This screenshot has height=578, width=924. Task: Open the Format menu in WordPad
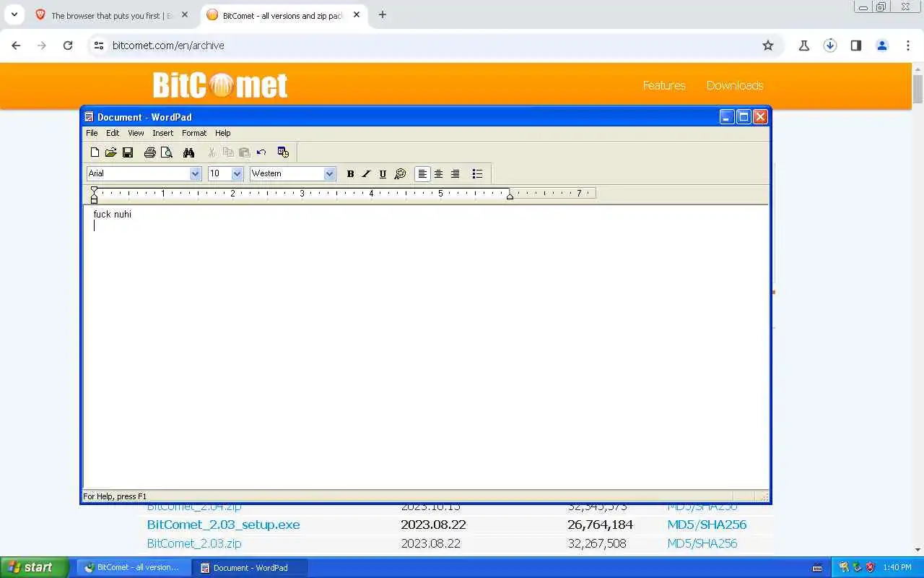[194, 133]
